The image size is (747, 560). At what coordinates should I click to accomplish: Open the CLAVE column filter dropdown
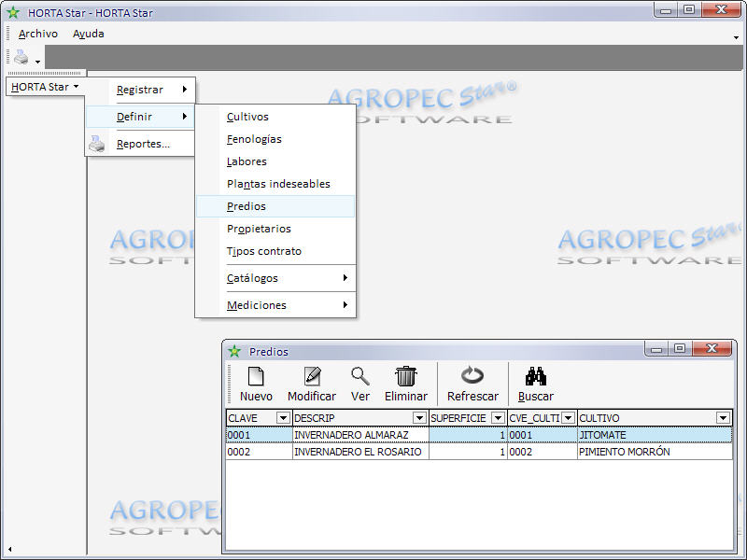[283, 418]
